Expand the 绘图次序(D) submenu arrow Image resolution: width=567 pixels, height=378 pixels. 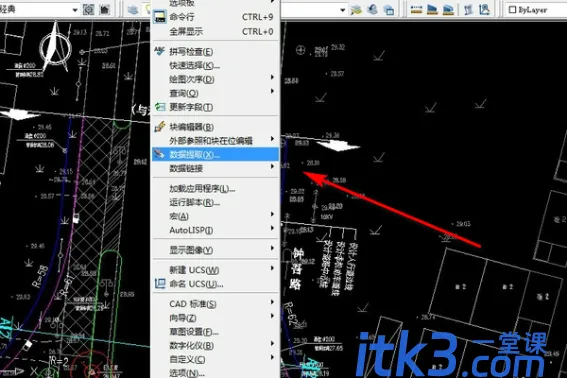pyautogui.click(x=272, y=77)
